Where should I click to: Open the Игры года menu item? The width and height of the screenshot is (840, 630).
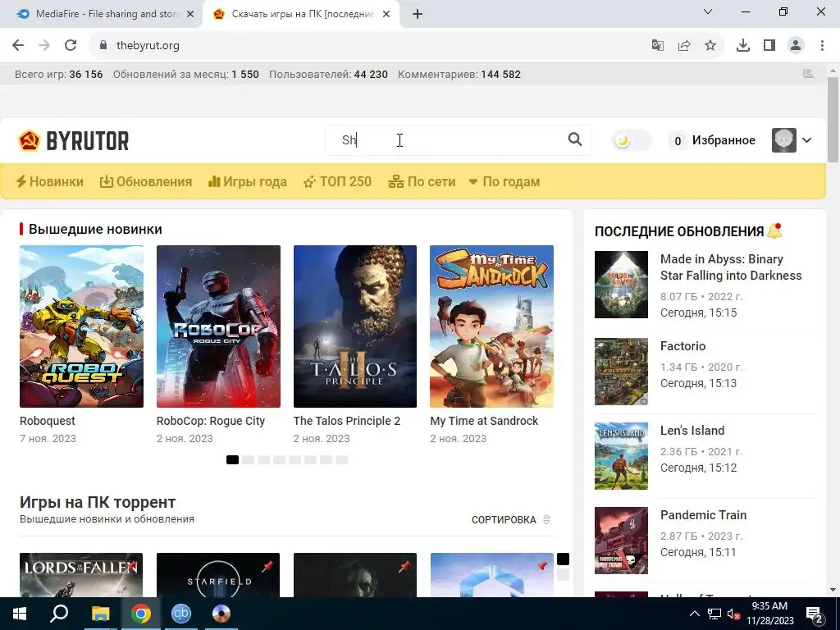[x=248, y=181]
